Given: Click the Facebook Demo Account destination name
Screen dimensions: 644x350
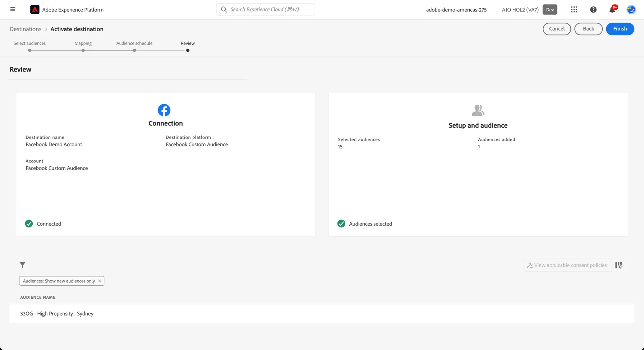Looking at the screenshot, I should coord(54,144).
